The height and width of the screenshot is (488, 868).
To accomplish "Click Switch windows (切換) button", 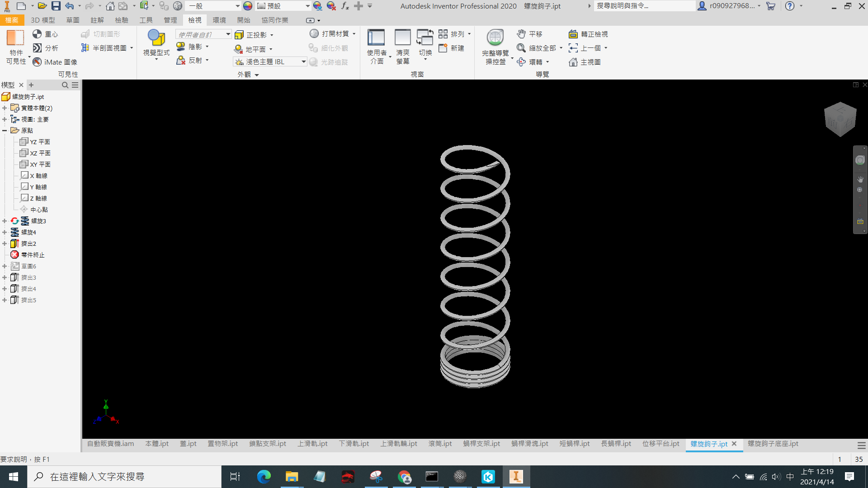I will (x=425, y=45).
